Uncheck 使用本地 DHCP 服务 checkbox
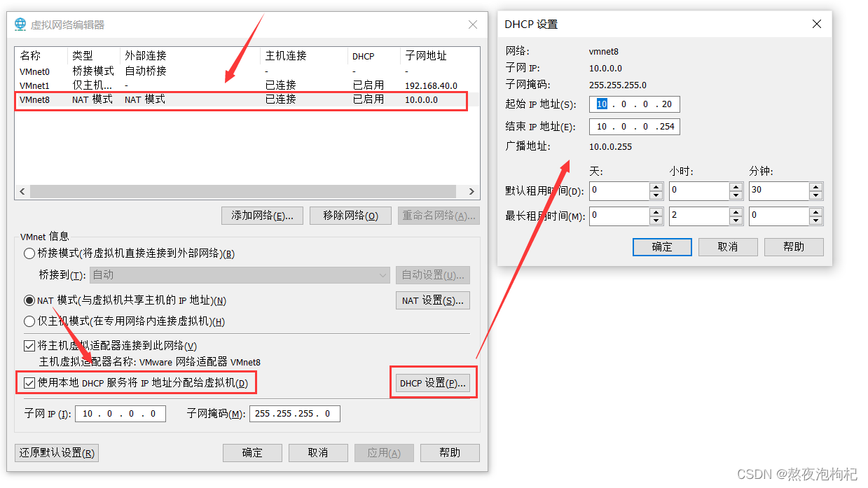This screenshot has height=488, width=868. (x=29, y=382)
